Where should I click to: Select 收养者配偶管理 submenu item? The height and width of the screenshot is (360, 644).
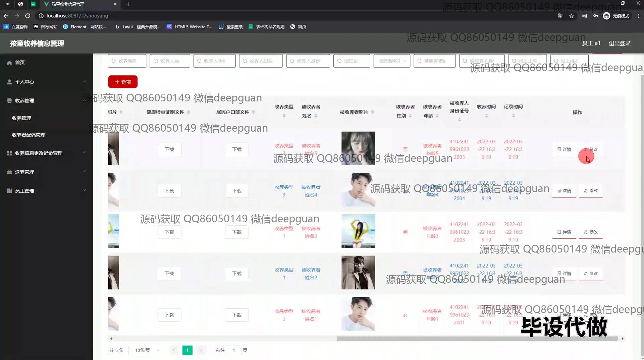tap(29, 135)
